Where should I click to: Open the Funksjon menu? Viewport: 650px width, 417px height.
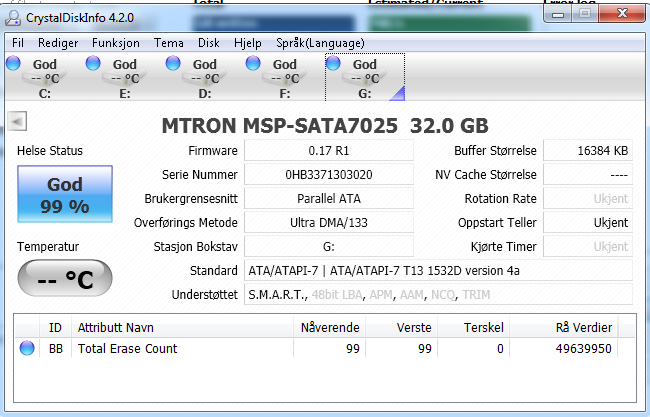[x=116, y=43]
